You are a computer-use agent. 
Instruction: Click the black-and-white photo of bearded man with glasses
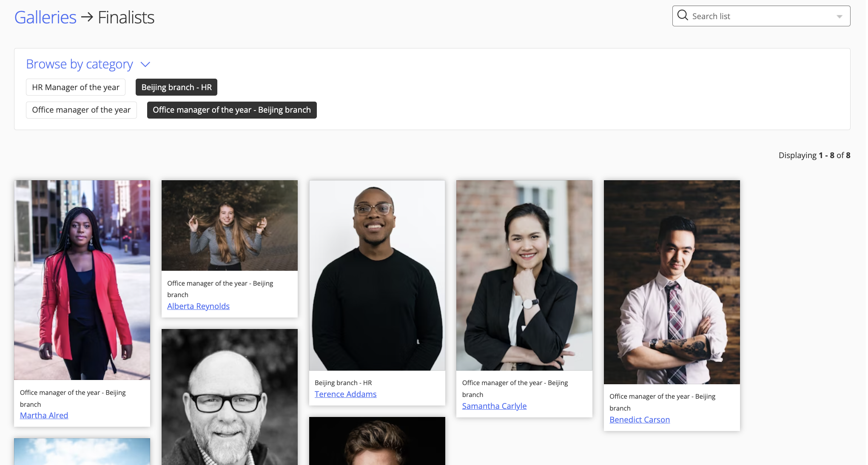coord(230,397)
